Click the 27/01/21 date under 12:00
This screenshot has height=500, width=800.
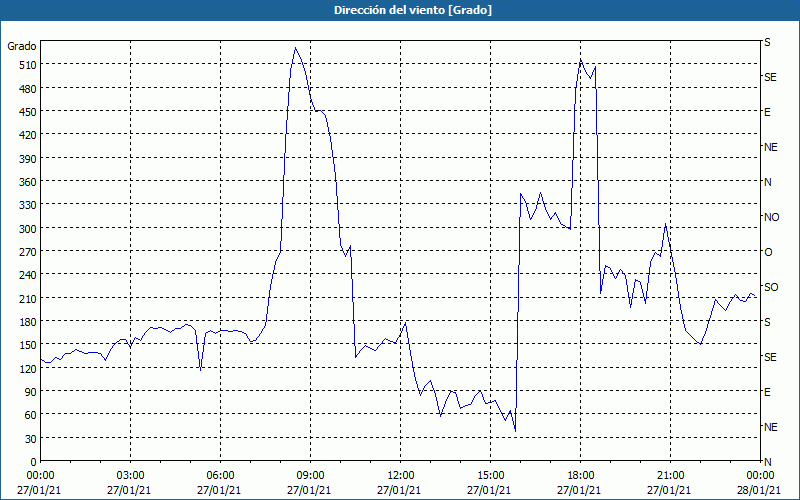pos(401,490)
